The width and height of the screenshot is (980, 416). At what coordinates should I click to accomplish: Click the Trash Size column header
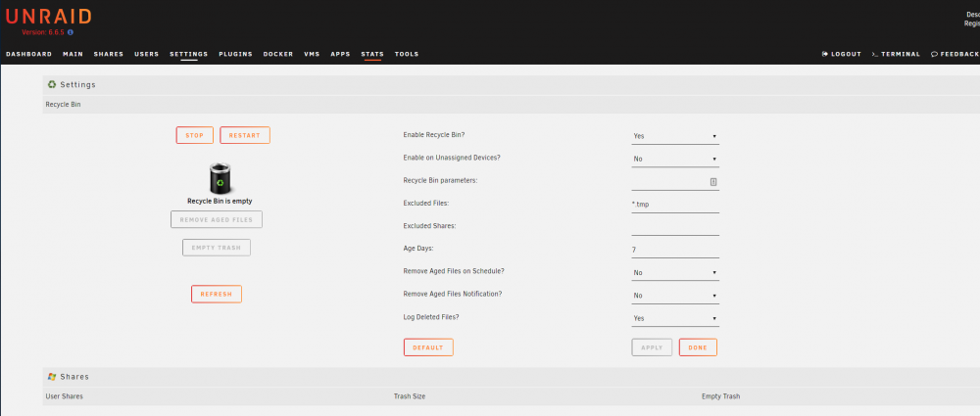tap(410, 396)
